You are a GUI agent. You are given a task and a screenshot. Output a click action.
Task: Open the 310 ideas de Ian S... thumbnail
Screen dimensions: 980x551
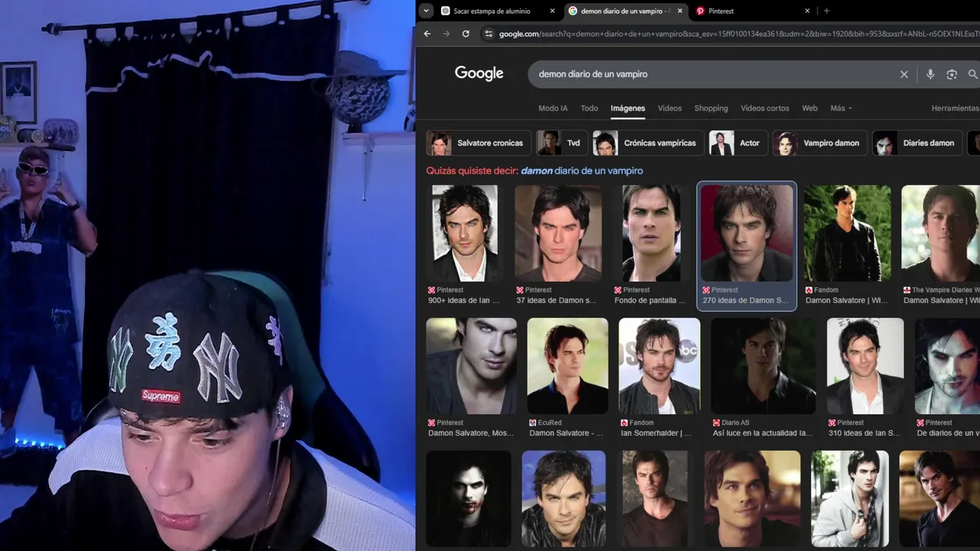coord(866,367)
